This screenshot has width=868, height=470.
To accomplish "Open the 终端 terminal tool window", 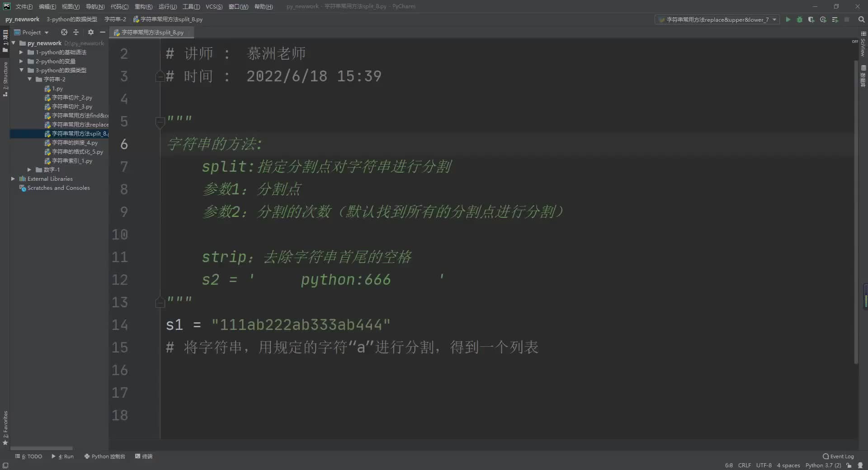I will click(x=144, y=456).
